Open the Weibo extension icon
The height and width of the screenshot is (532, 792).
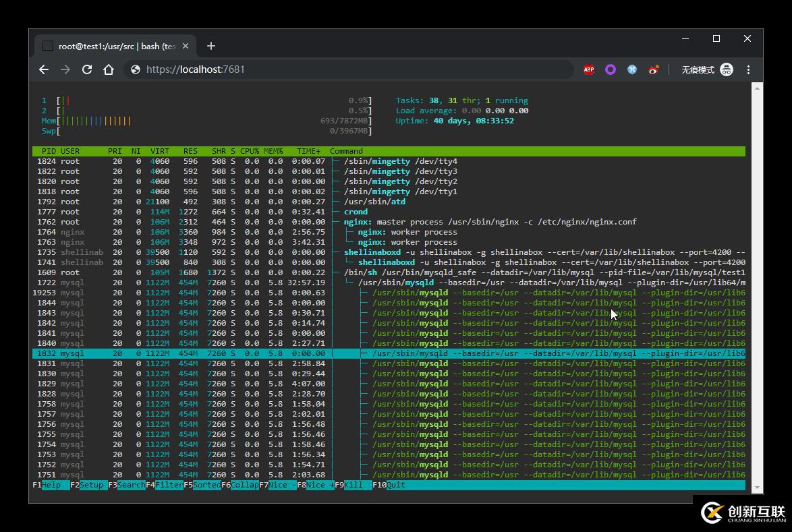[653, 69]
